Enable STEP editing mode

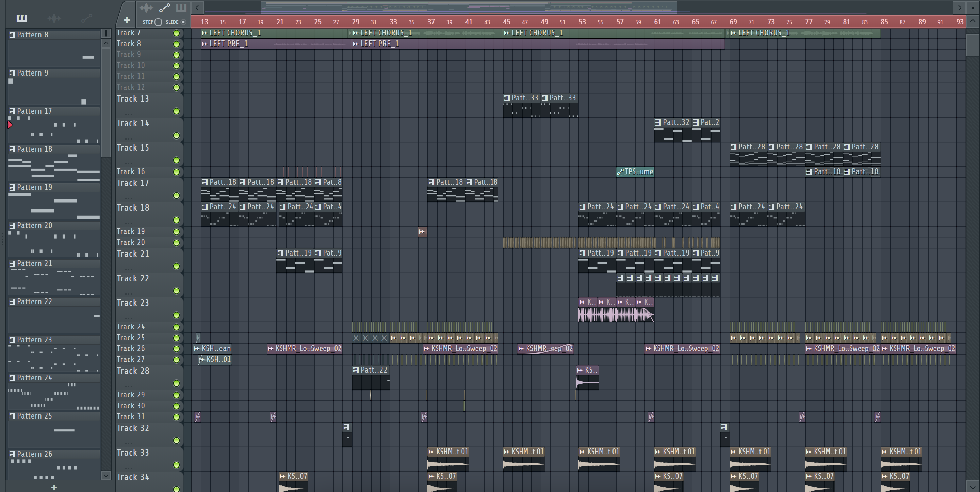(159, 22)
